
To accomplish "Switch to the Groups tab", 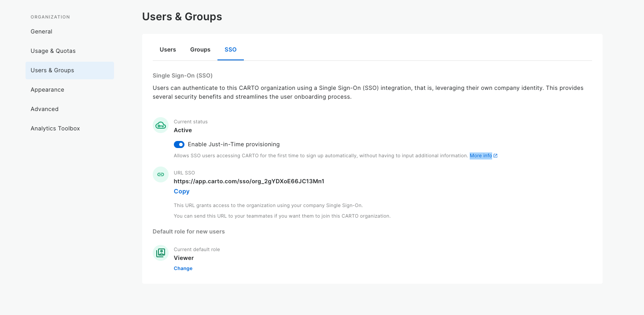I will point(200,50).
